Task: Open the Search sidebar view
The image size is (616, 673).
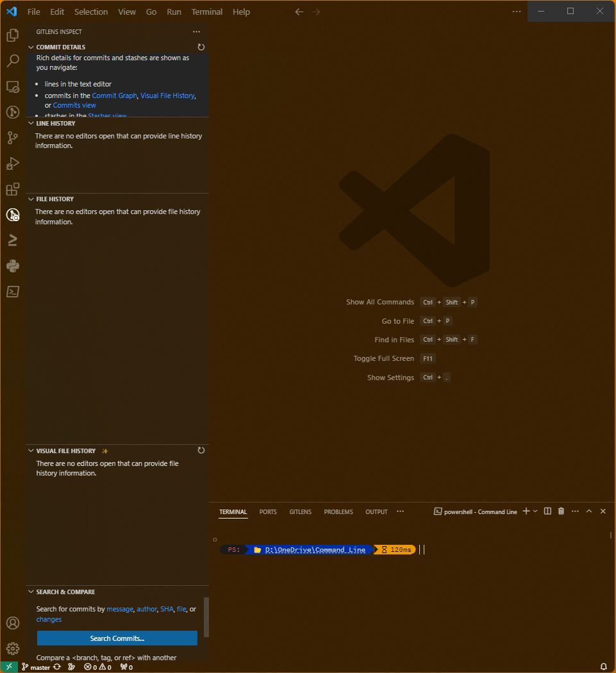Action: click(12, 61)
